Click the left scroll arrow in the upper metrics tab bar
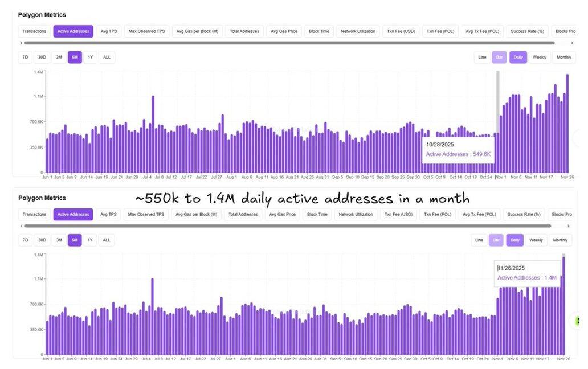The height and width of the screenshot is (369, 588). click(x=21, y=43)
